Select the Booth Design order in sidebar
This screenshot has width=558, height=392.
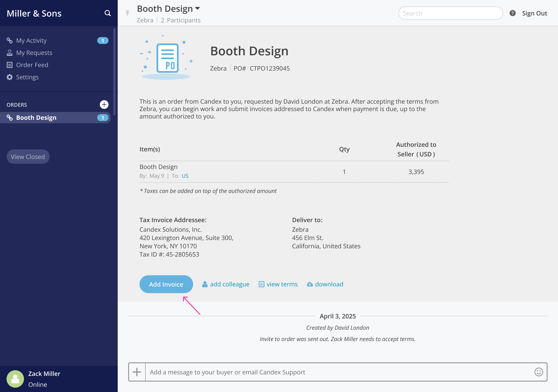[x=36, y=118]
